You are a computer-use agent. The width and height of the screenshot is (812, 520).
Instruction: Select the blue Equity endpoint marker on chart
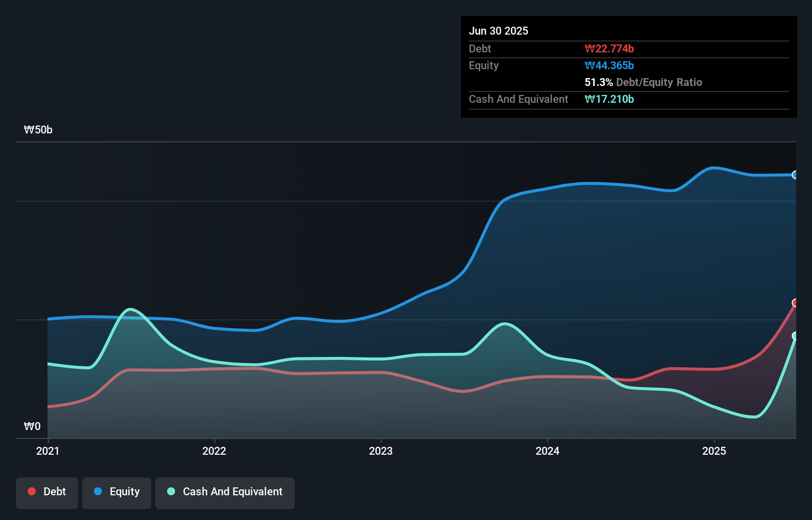click(x=795, y=175)
